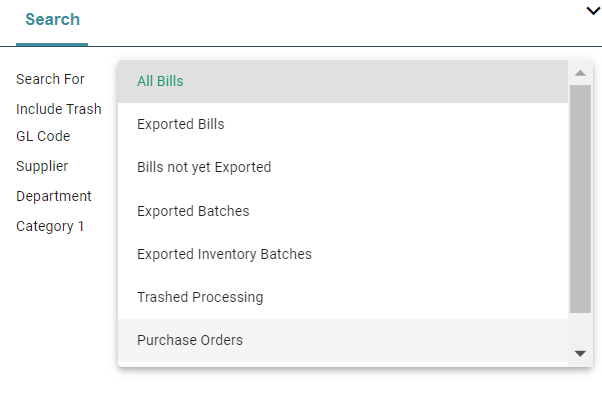Pick Purchase Orders from the list
Image resolution: width=602 pixels, height=413 pixels.
[x=190, y=340]
